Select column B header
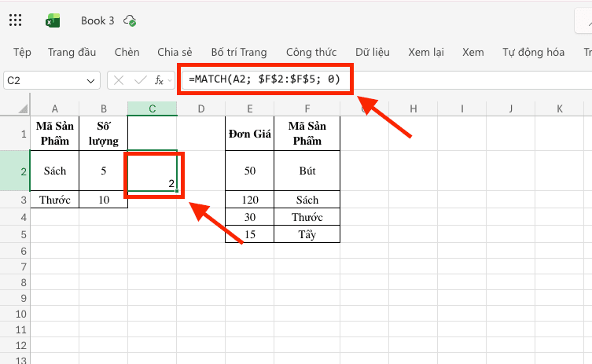This screenshot has height=364, width=592. 104,108
